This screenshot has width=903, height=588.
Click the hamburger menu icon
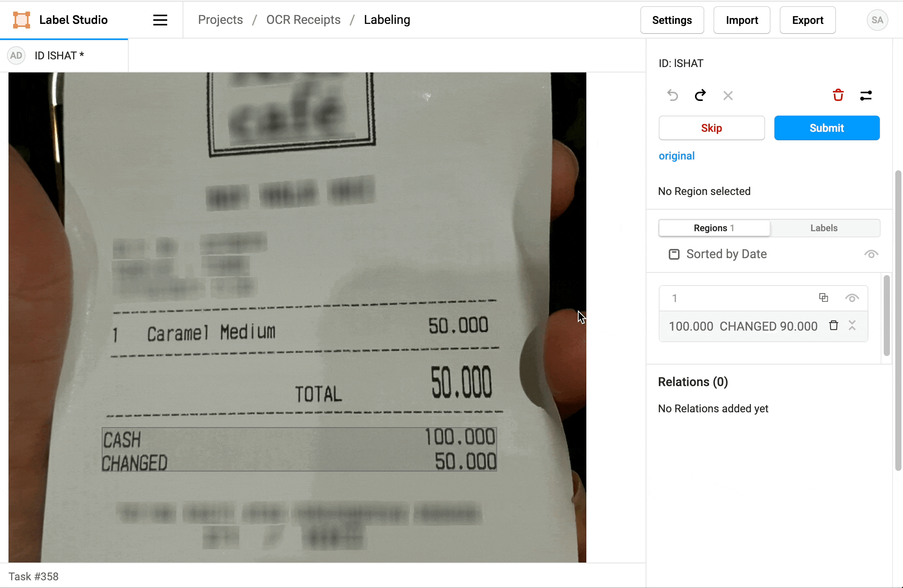[x=159, y=20]
